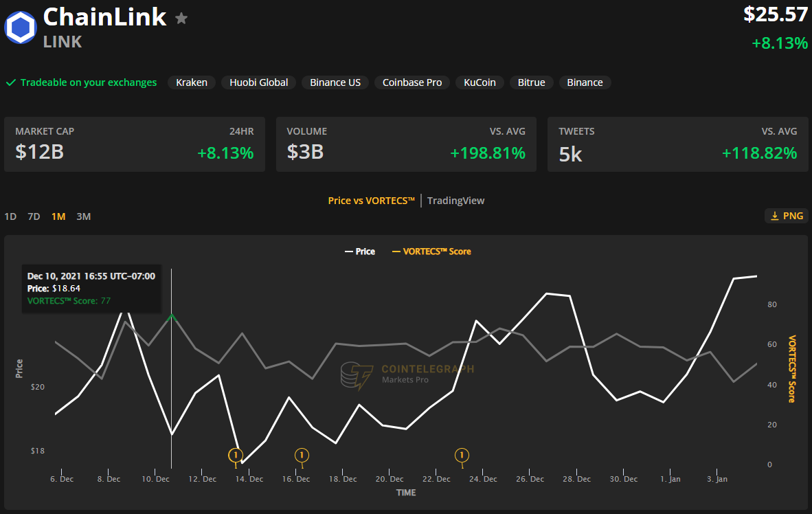Screen dimensions: 812x514
Task: Click the alert marker near 14. Dec
Action: click(236, 455)
